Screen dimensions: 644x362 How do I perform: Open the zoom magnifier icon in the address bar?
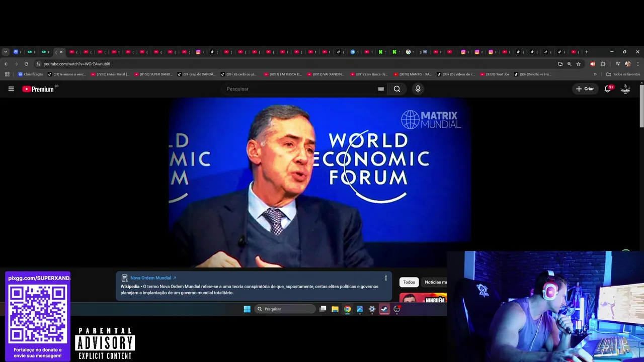[570, 64]
